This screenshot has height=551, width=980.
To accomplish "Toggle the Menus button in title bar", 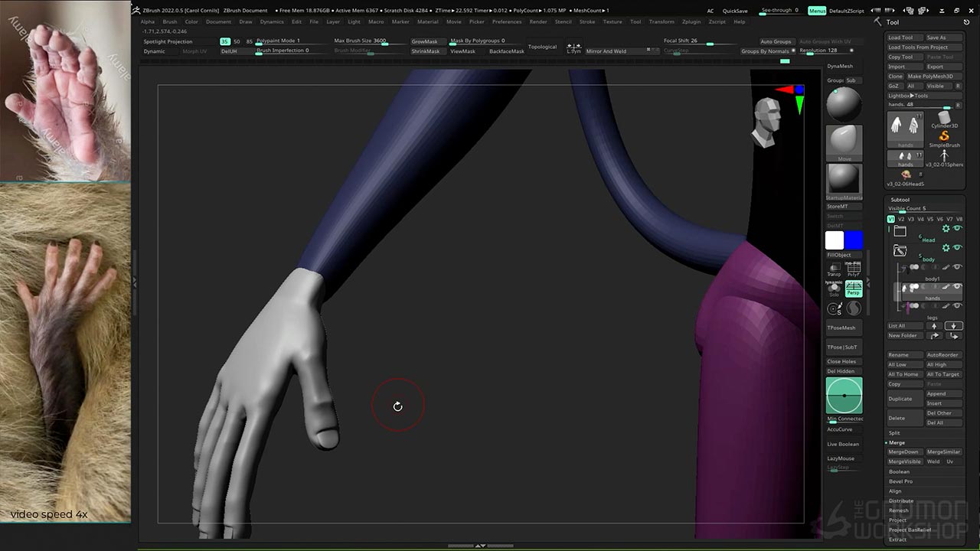I will [x=817, y=11].
